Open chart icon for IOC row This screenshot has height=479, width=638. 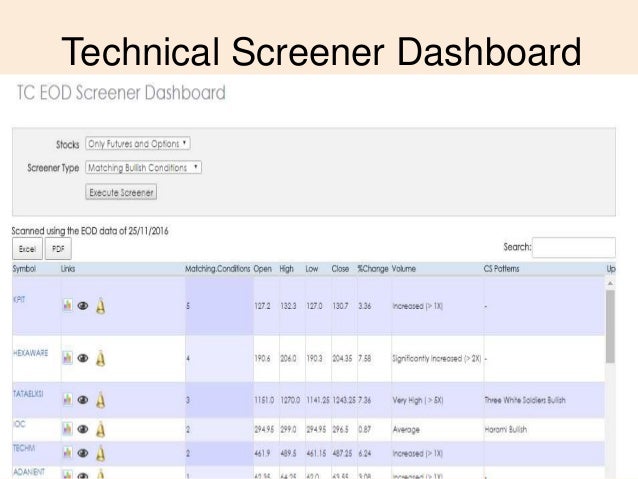coord(68,429)
